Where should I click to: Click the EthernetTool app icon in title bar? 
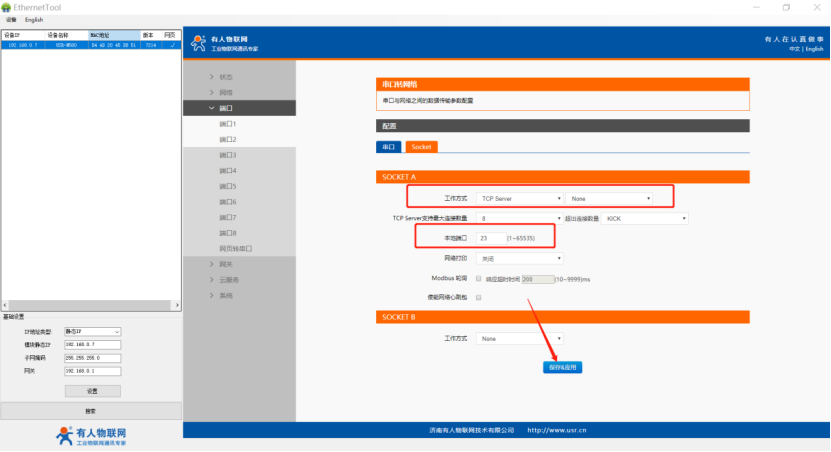(6, 6)
